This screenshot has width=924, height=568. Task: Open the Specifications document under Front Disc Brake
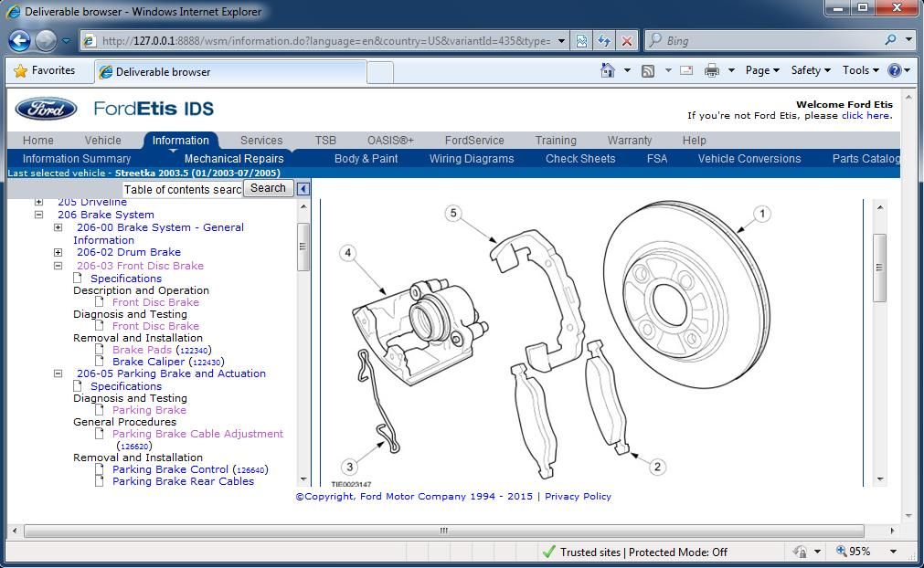click(125, 279)
